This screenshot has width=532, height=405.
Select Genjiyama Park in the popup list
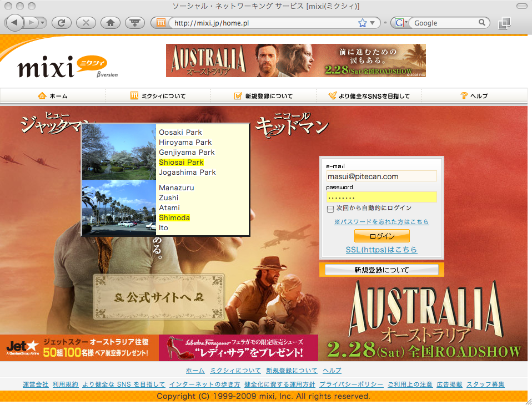tap(187, 152)
